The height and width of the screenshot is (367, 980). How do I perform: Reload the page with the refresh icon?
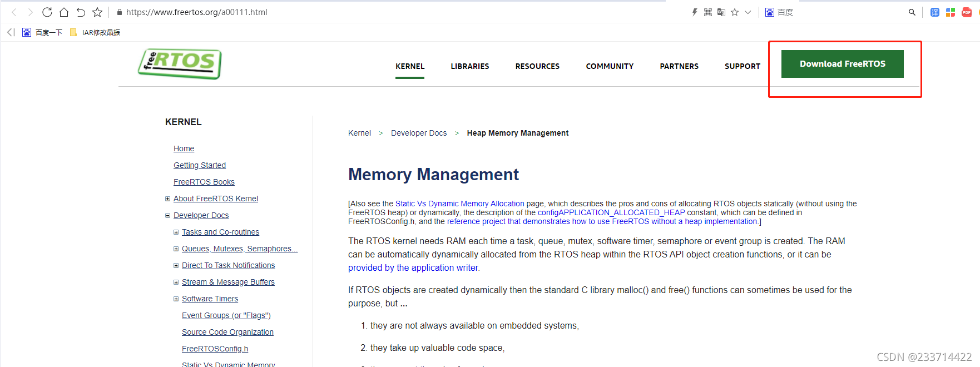point(47,12)
